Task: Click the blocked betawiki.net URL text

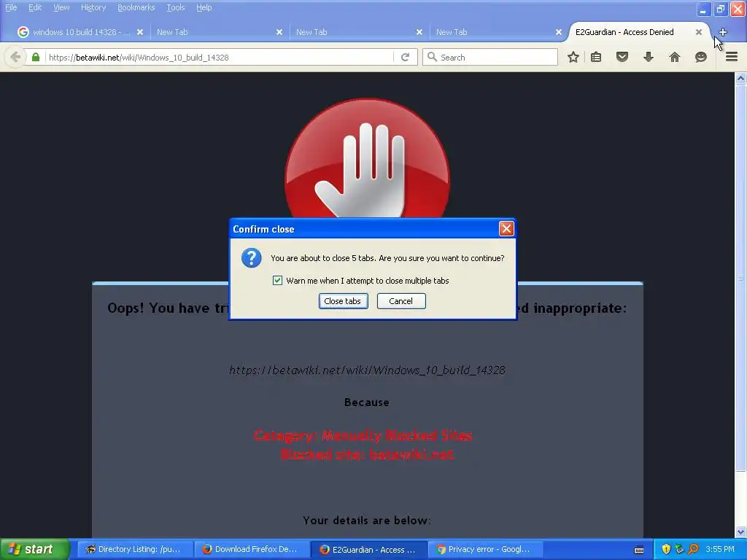Action: coord(367,370)
